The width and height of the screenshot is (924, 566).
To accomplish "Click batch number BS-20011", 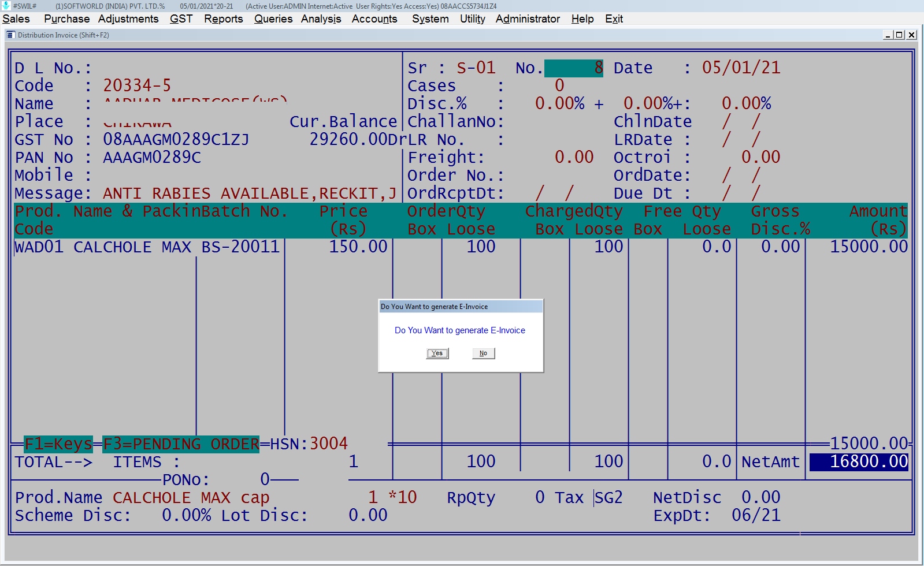I will coord(240,247).
